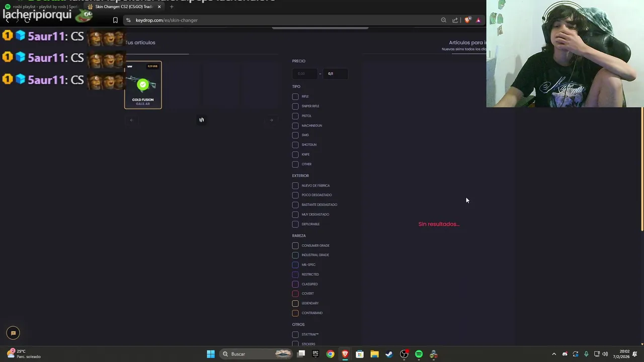This screenshot has height=362, width=644.
Task: Bookmark this page in the address bar
Action: coord(115,20)
